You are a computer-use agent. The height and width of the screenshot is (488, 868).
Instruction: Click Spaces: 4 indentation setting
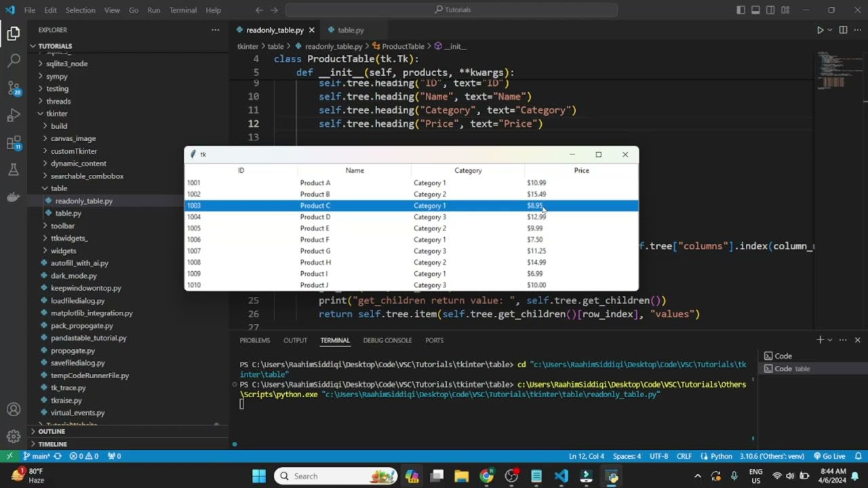coord(627,456)
